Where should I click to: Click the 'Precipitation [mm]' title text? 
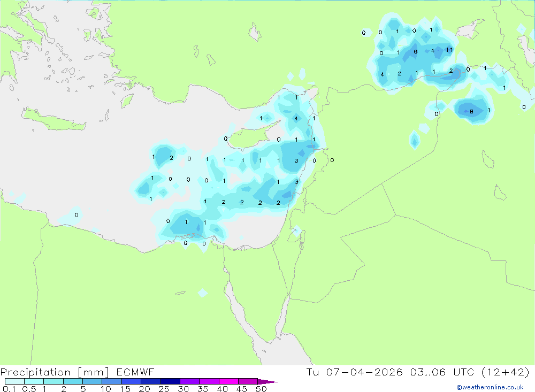click(55, 372)
